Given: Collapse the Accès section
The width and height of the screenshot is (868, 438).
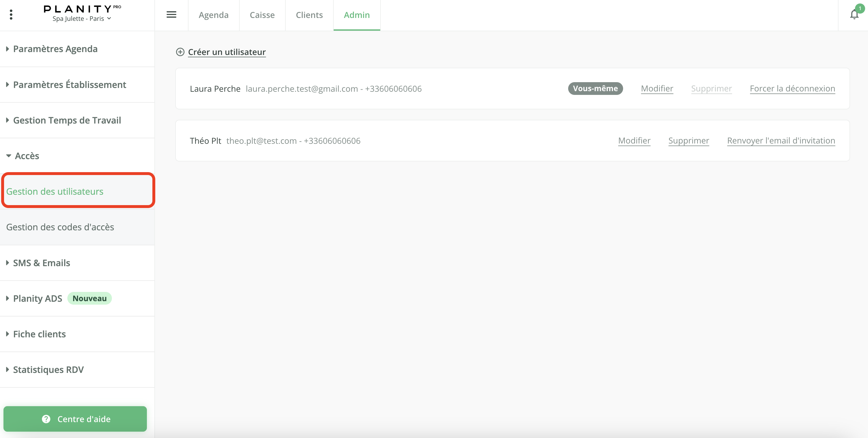Looking at the screenshot, I should 27,156.
